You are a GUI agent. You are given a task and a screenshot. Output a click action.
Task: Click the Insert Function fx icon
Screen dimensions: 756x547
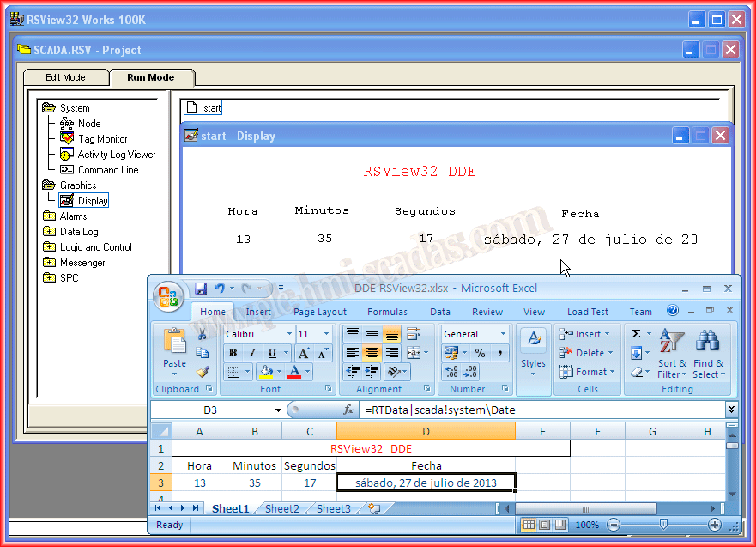pos(348,410)
